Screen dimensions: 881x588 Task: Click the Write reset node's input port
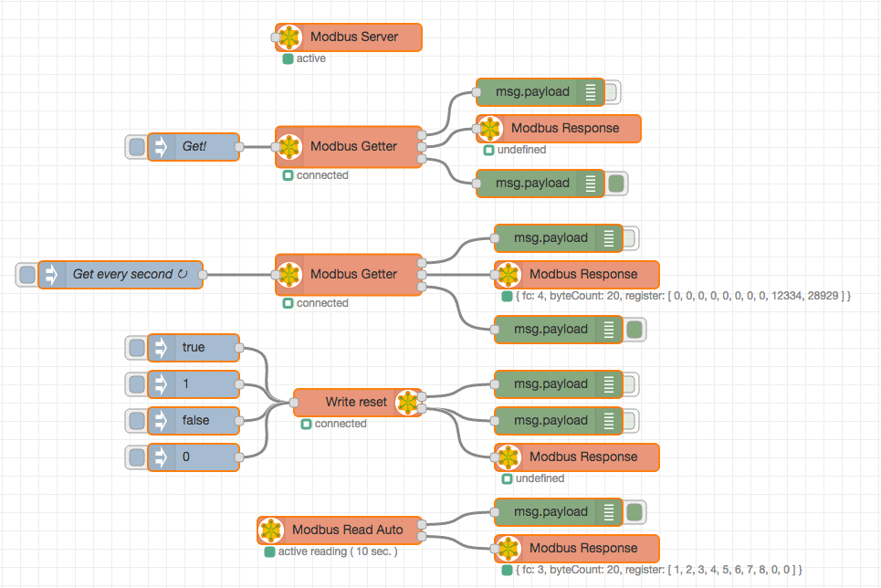pos(294,403)
